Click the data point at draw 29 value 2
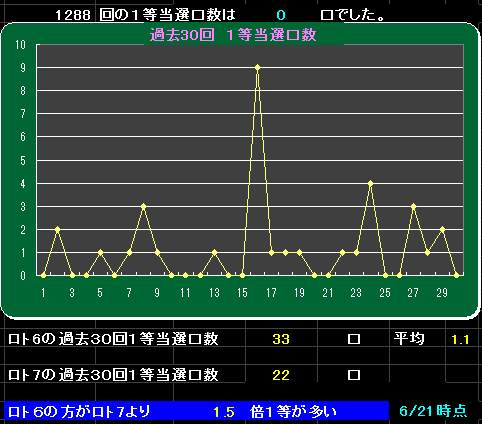The height and width of the screenshot is (424, 482). [442, 229]
